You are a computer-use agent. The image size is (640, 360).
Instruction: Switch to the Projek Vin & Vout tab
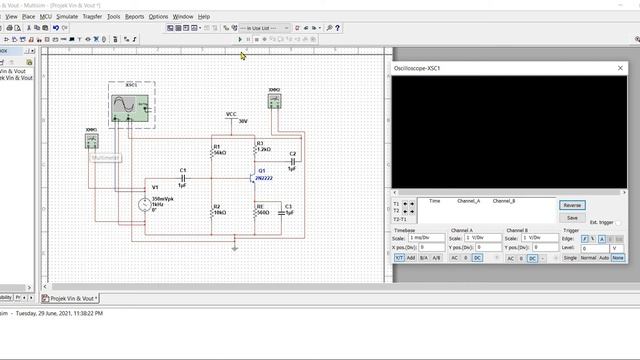pos(70,298)
